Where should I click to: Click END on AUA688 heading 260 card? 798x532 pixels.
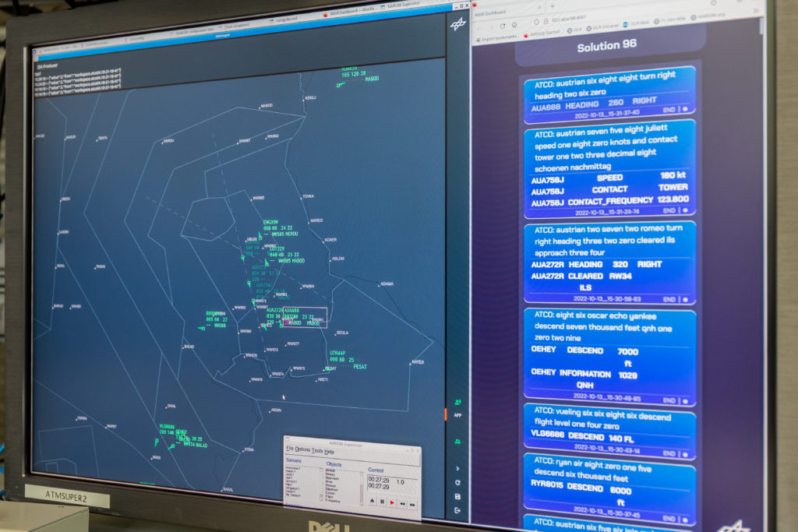(x=669, y=110)
